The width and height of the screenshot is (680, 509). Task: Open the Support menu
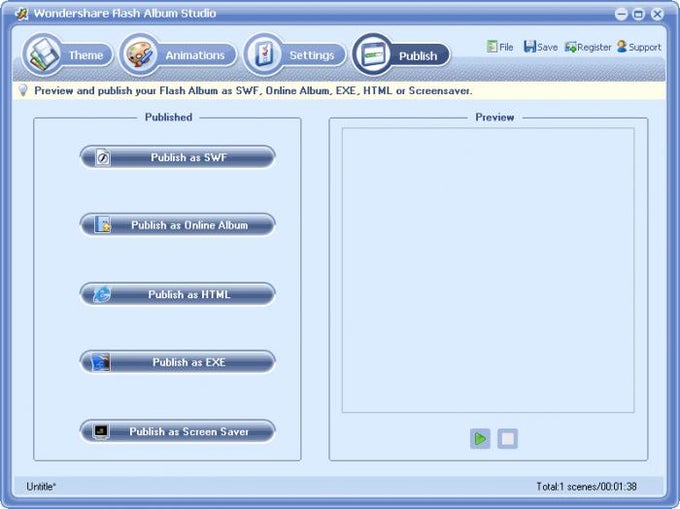639,47
